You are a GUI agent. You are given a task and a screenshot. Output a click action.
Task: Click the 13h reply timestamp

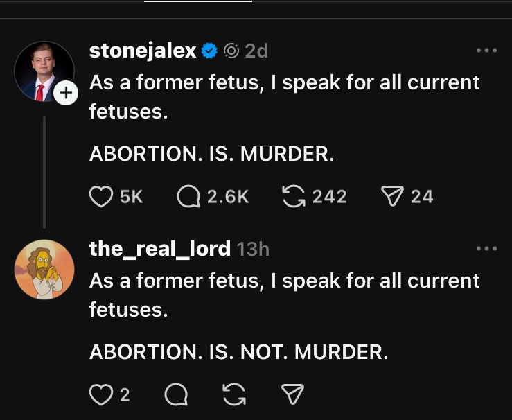[x=253, y=249]
